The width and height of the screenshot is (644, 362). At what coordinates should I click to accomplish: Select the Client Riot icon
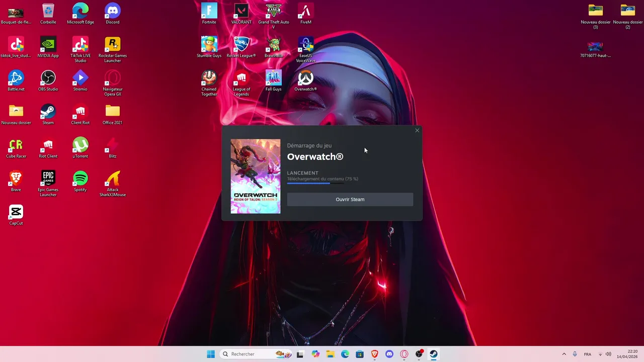(x=80, y=114)
